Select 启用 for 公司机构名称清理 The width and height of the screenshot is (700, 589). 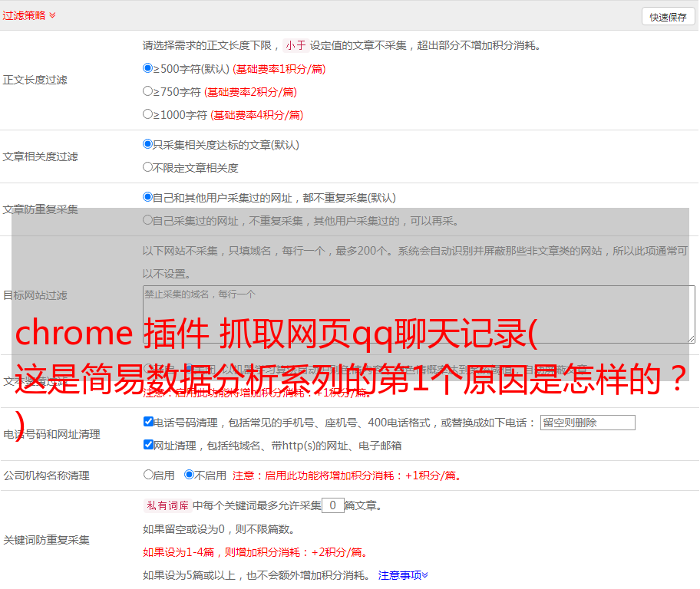click(148, 475)
